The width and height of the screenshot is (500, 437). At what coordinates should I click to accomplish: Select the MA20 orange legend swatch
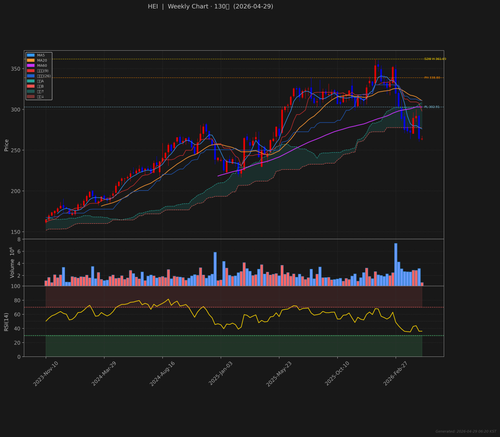(31, 60)
